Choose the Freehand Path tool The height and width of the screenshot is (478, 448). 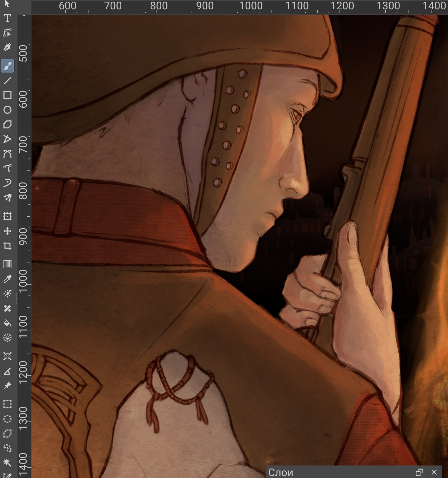click(x=7, y=168)
